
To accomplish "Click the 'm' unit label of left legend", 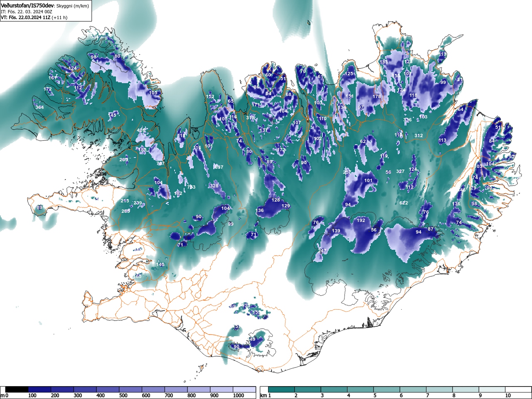I will [2, 396].
